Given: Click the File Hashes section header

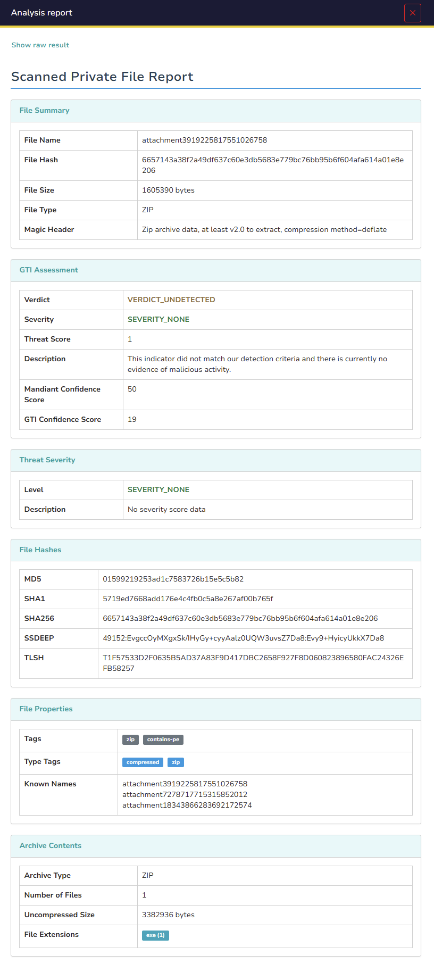Looking at the screenshot, I should click(40, 550).
